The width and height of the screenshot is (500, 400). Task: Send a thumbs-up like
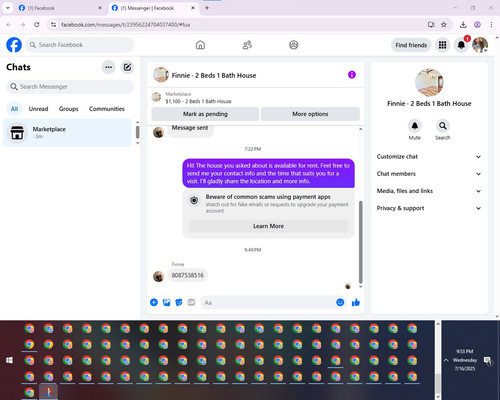[x=356, y=302]
